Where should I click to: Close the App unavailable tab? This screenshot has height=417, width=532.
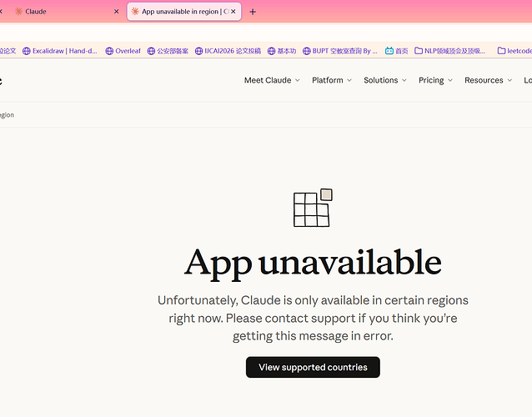tap(233, 12)
